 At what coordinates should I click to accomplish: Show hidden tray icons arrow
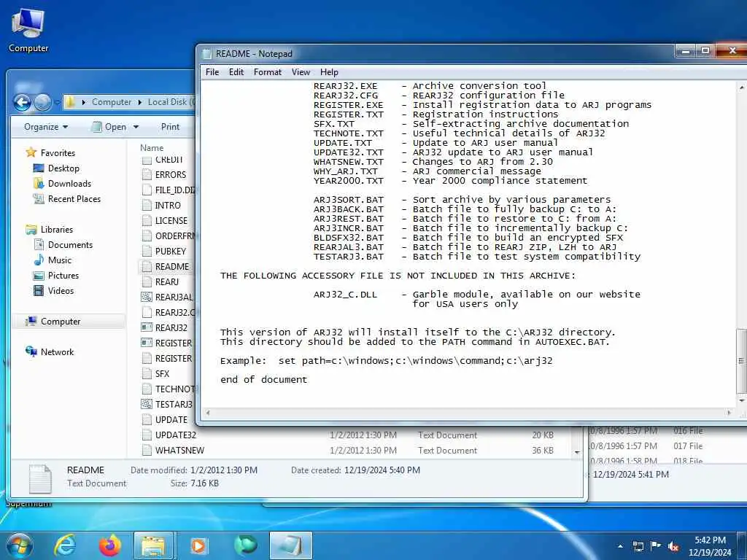[x=620, y=546]
